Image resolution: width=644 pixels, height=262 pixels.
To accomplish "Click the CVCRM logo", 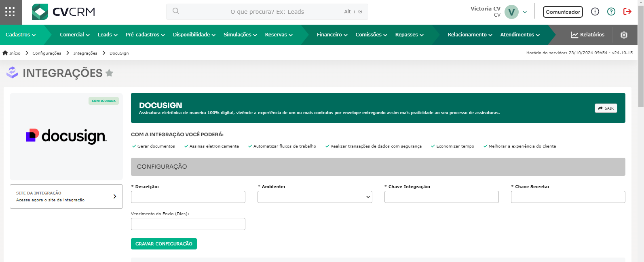I will coord(63,12).
